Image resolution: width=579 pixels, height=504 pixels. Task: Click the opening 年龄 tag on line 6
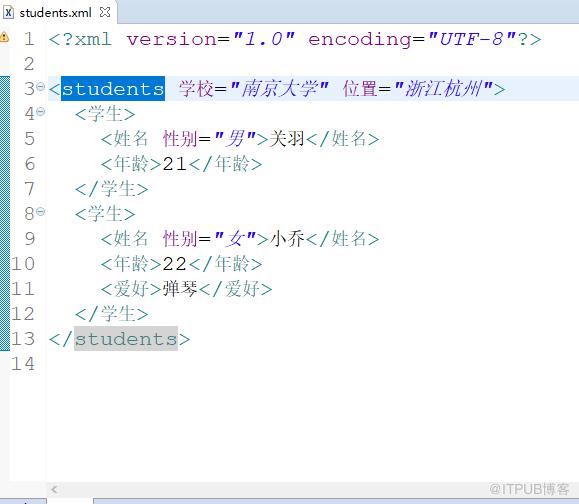[131, 164]
